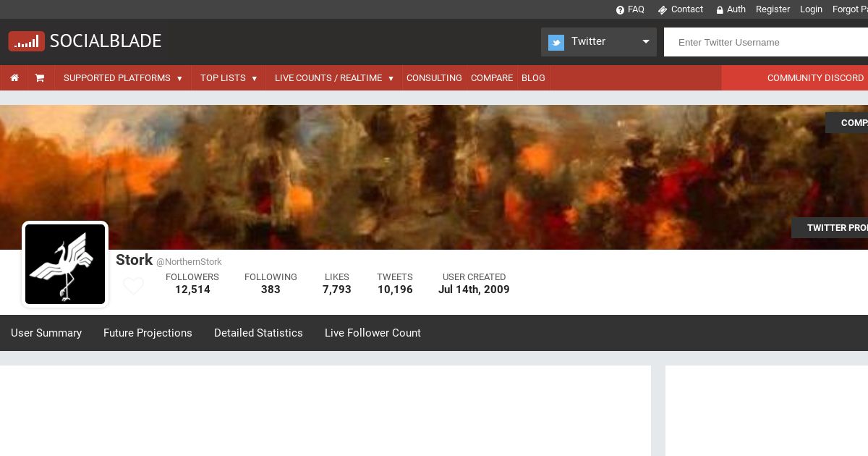Click the Register link
Viewport: 868px width, 456px height.
point(773,9)
